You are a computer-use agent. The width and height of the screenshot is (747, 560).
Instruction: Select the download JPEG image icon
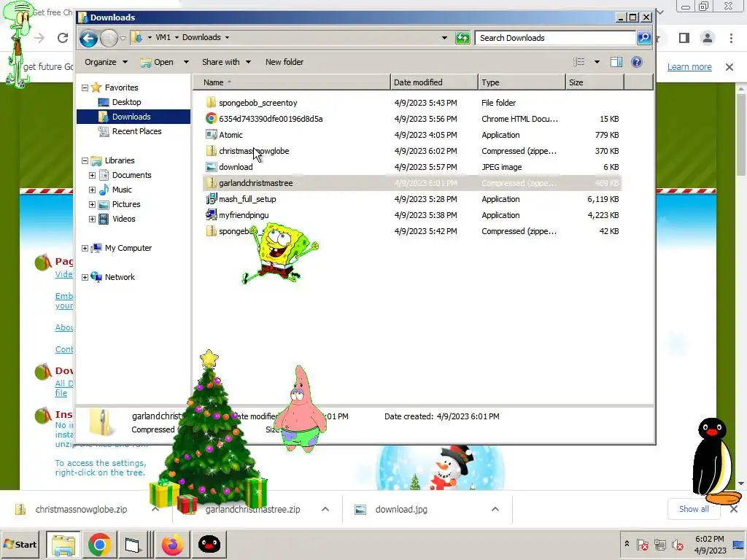point(211,167)
